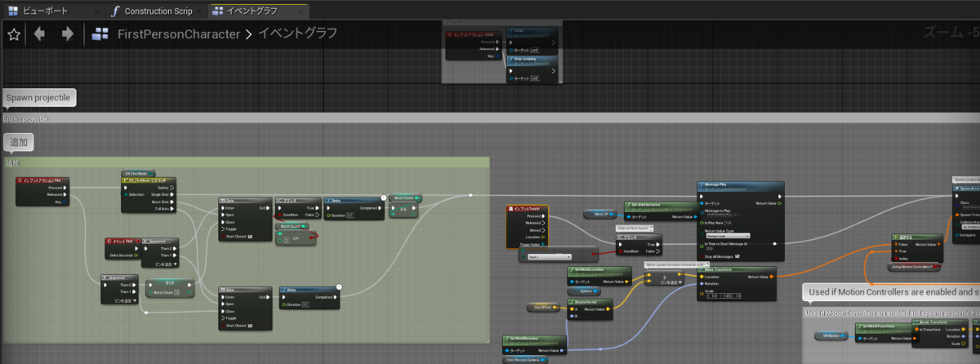This screenshot has width=980, height=364.
Task: Select the Gun Offset variable node
Action: 541,307
